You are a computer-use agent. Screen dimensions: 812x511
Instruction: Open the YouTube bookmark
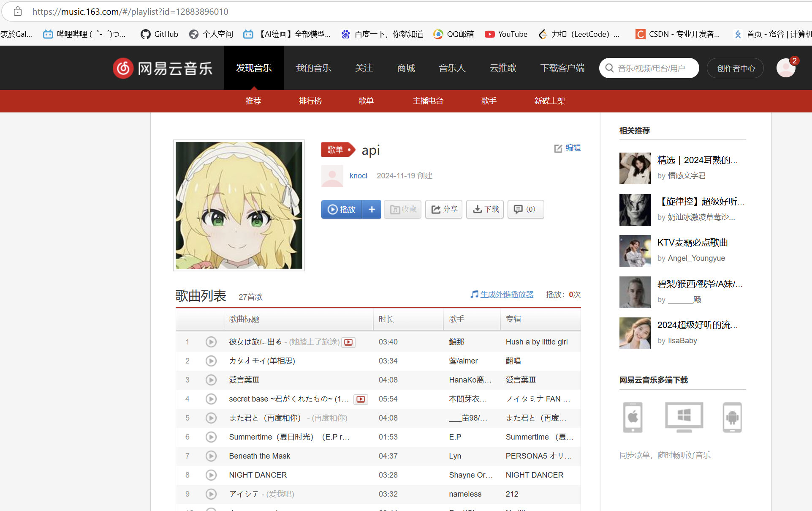tap(506, 34)
